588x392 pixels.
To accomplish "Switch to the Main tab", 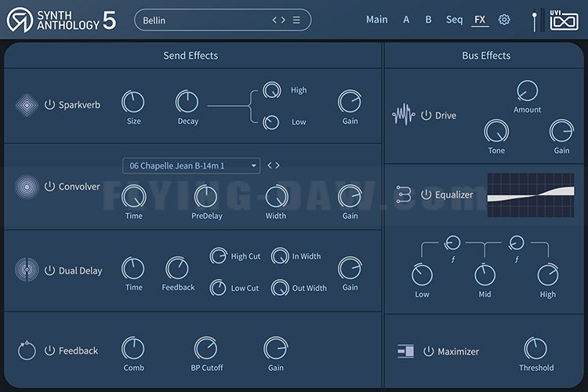I will [x=377, y=20].
